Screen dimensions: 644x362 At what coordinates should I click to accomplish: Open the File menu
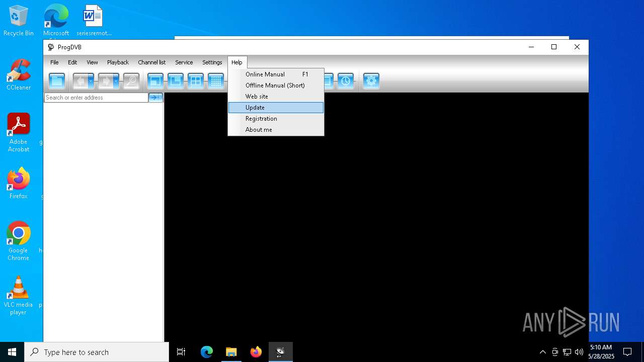[x=54, y=62]
